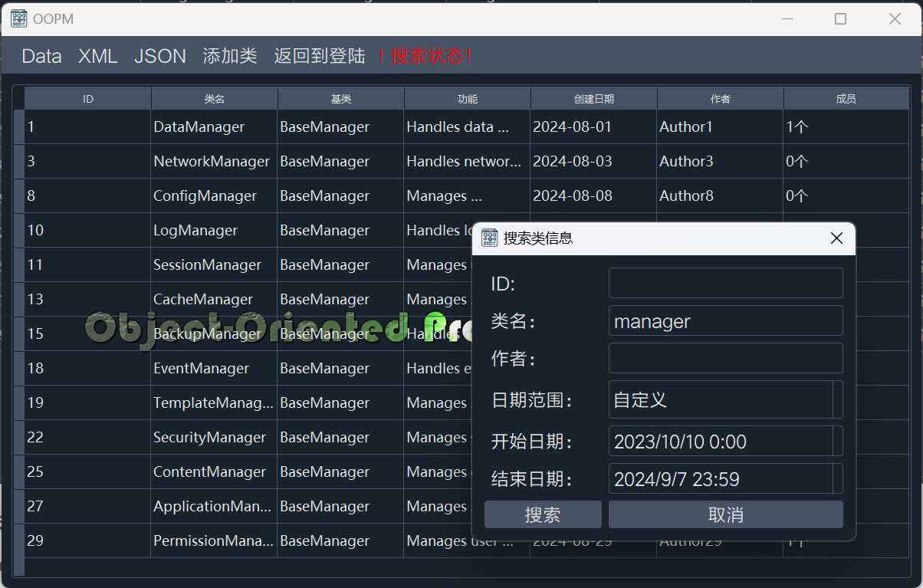Maximize the OOPM window

840,19
